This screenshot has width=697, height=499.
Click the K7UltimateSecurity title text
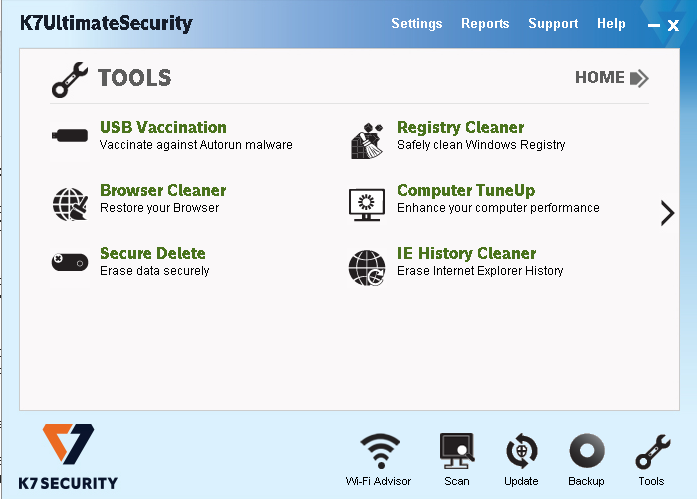pos(106,24)
